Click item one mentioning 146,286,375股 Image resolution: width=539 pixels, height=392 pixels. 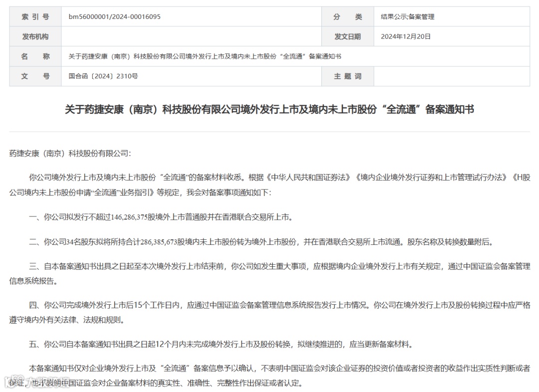161,217
